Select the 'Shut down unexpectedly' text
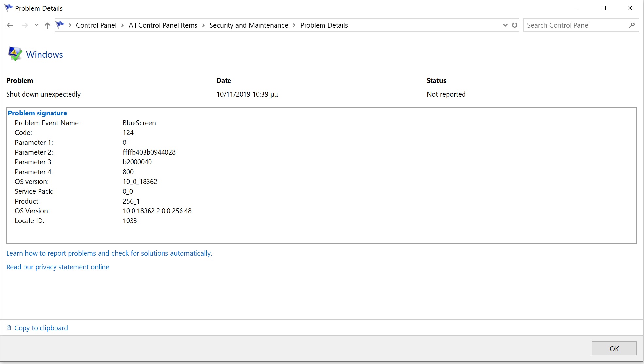644x364 pixels. [43, 94]
